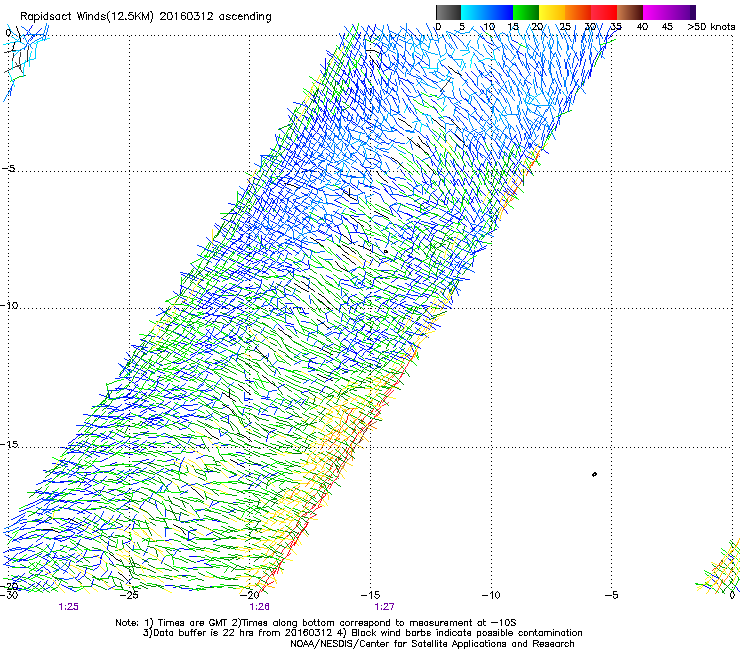Click the brown 35-40 knots color segment
The height and width of the screenshot is (650, 740).
[630, 12]
